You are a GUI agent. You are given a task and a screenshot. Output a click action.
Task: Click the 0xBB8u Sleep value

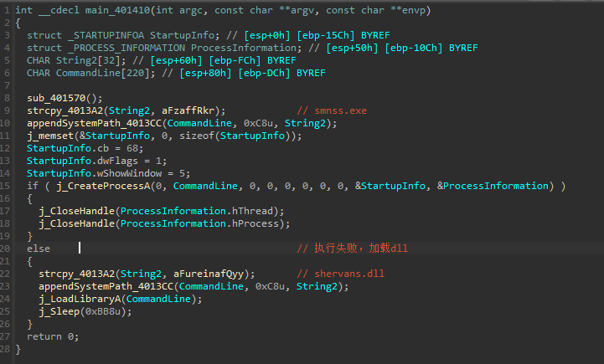[x=103, y=311]
